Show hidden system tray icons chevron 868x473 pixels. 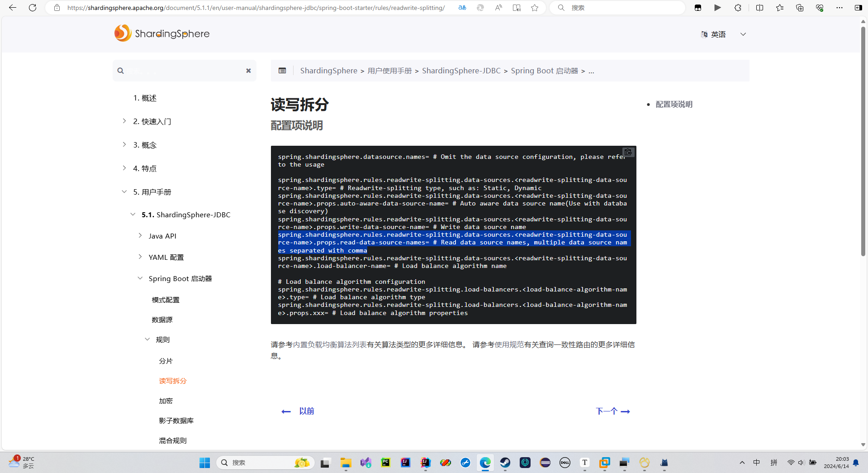742,463
